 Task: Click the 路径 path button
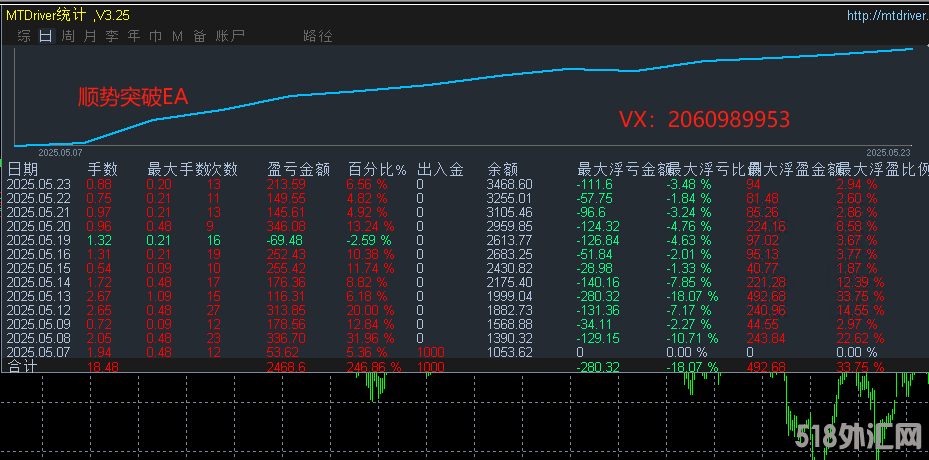tap(317, 36)
